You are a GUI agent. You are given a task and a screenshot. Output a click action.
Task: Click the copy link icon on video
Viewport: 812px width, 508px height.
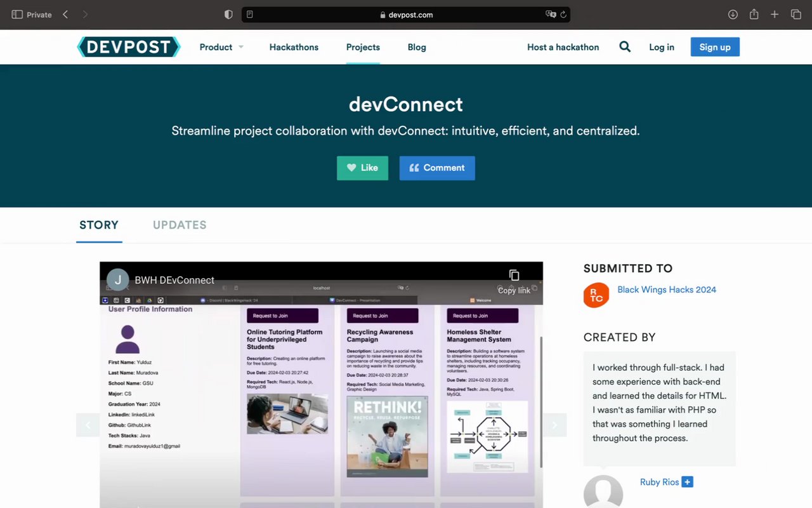514,275
